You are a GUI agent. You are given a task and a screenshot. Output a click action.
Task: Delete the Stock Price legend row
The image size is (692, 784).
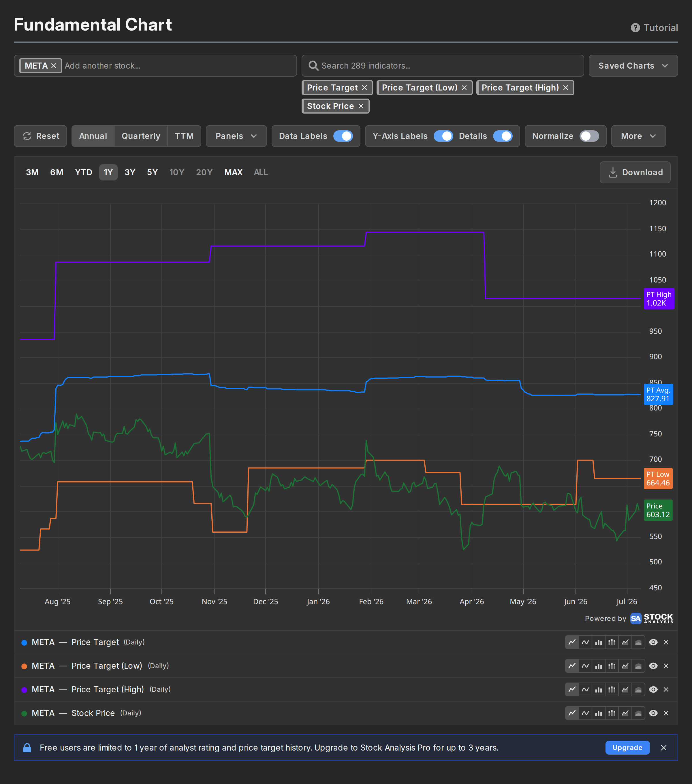[x=666, y=713]
